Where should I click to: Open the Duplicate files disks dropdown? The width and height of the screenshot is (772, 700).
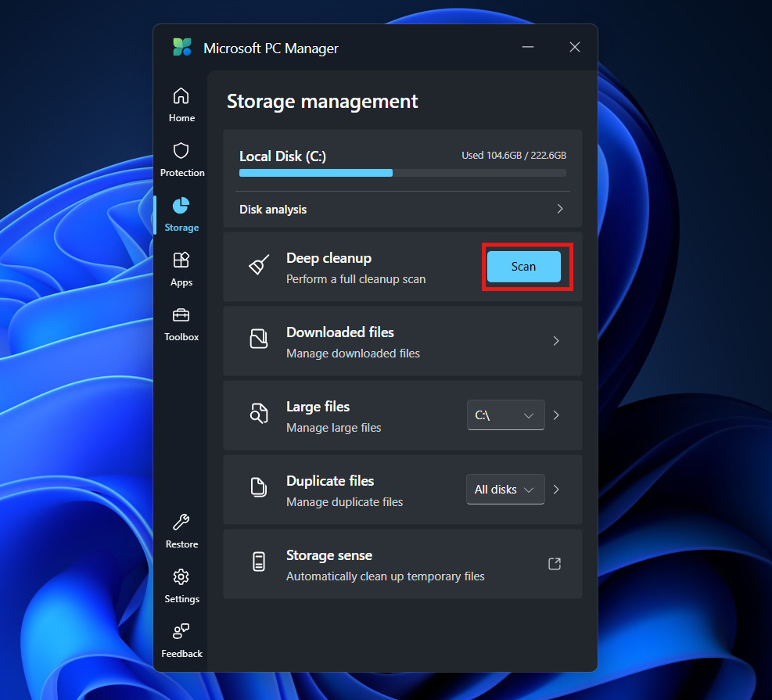(x=504, y=490)
